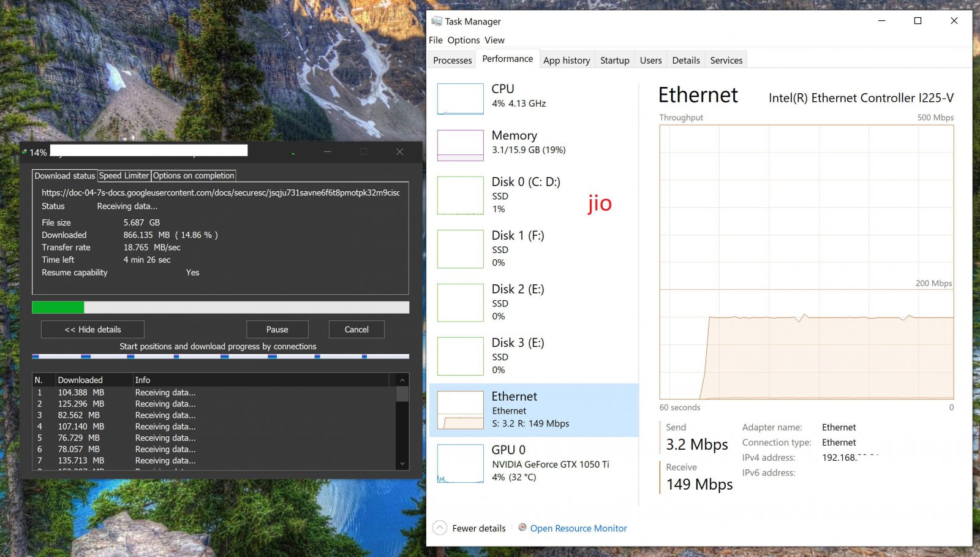
Task: Minimize the Task Manager window
Action: tap(881, 21)
